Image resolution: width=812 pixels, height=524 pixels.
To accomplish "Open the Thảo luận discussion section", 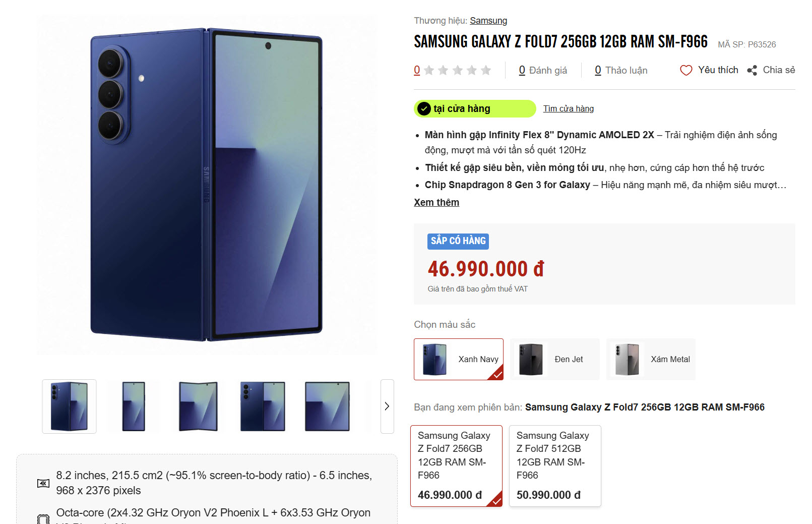I will point(621,70).
